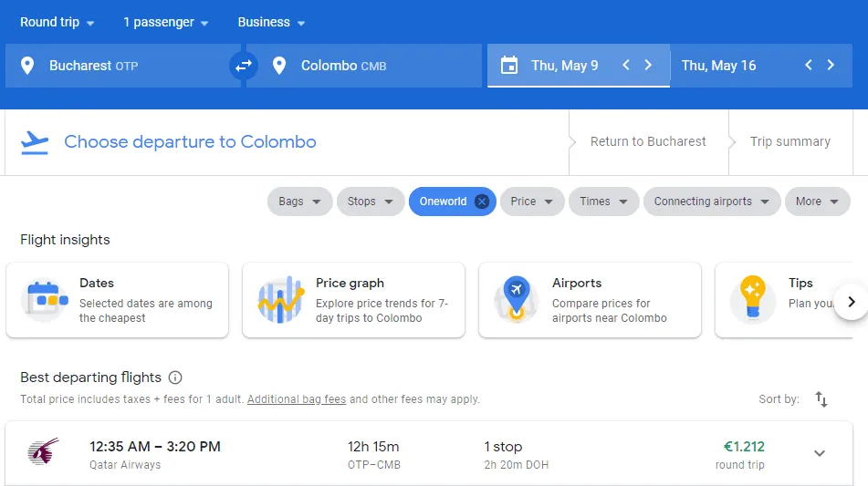
Task: Click the sort order arrows icon
Action: point(821,399)
